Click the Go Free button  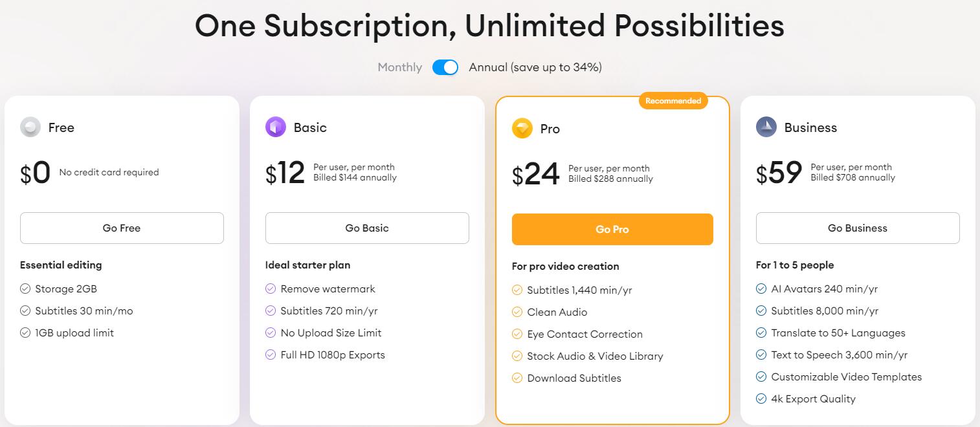point(122,228)
